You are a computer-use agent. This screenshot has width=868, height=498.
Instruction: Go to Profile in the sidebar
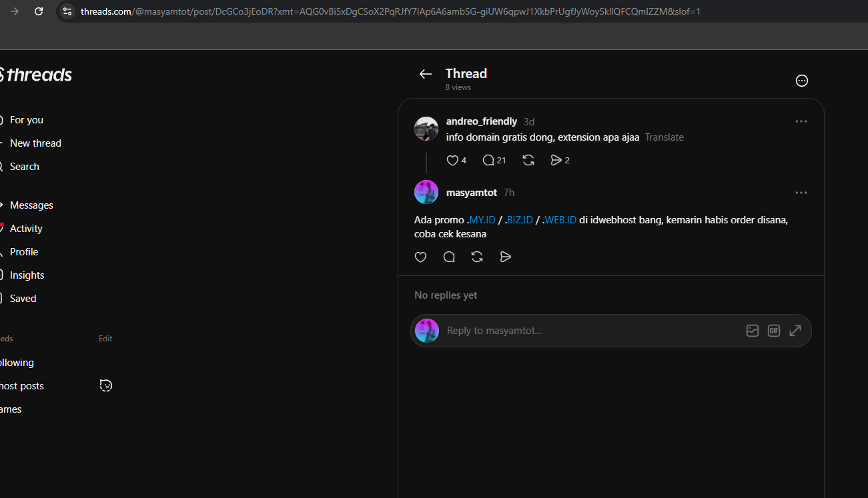[24, 252]
